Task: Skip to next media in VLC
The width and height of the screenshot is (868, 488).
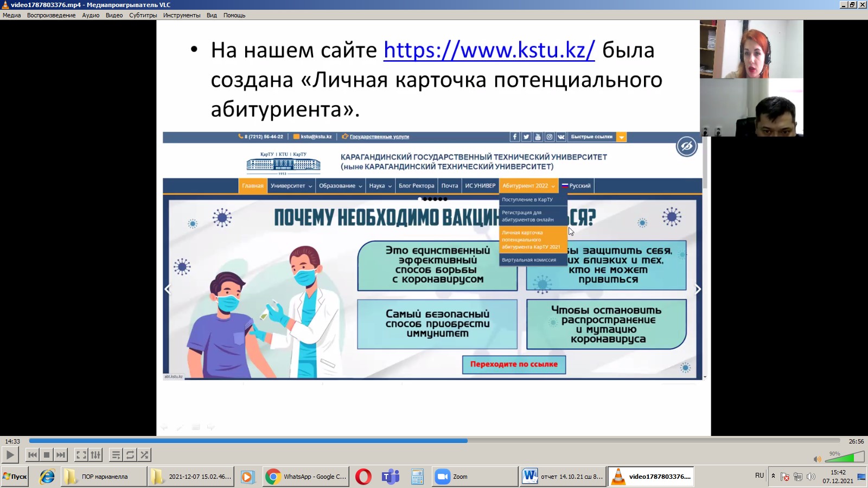Action: (61, 455)
